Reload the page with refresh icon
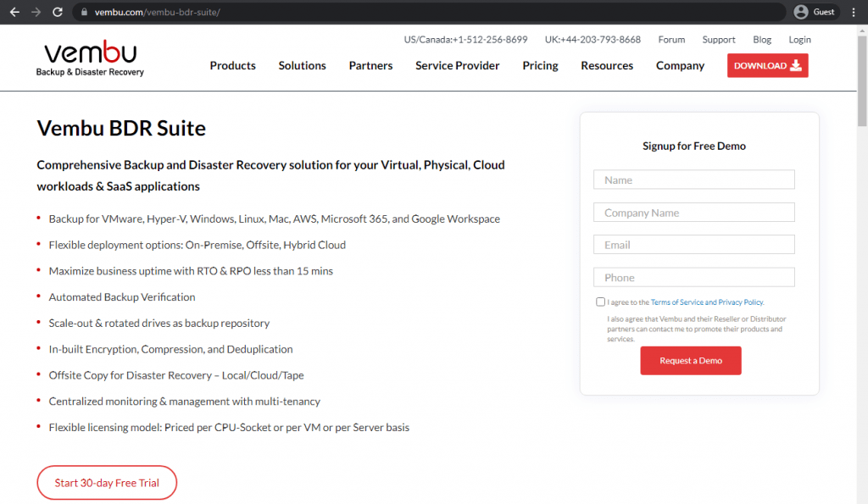The height and width of the screenshot is (504, 868). pyautogui.click(x=58, y=12)
